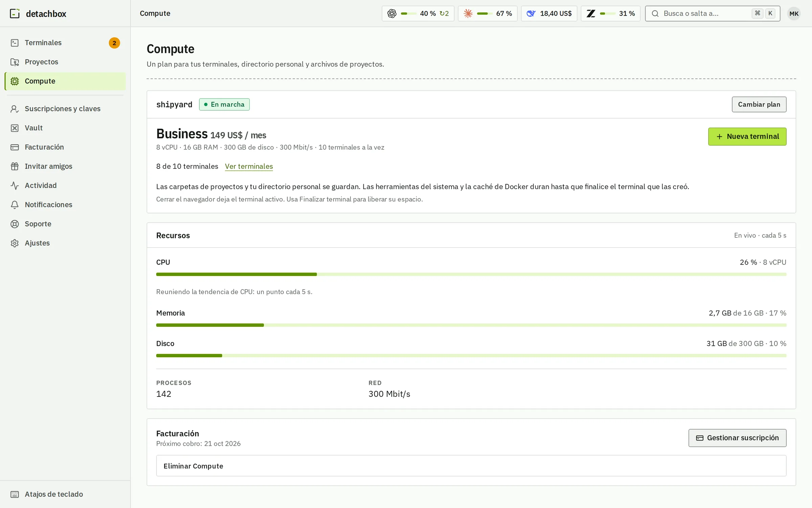
Task: Click the Disco usage progress bar
Action: pyautogui.click(x=471, y=356)
